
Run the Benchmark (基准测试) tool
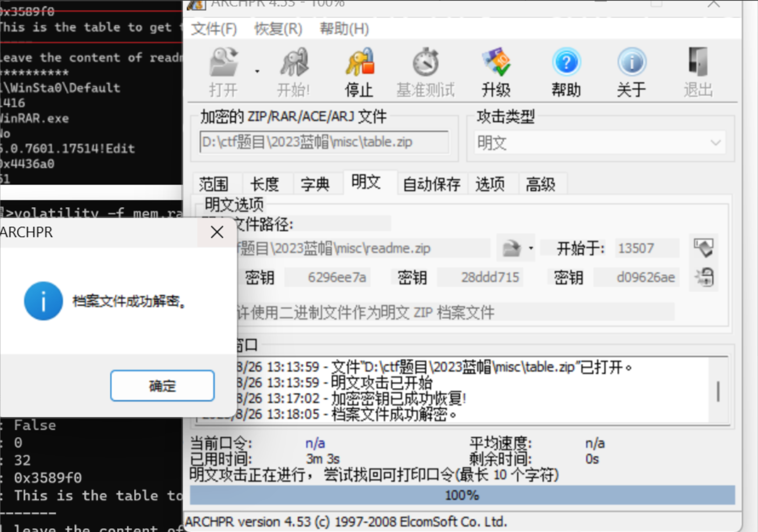point(425,72)
